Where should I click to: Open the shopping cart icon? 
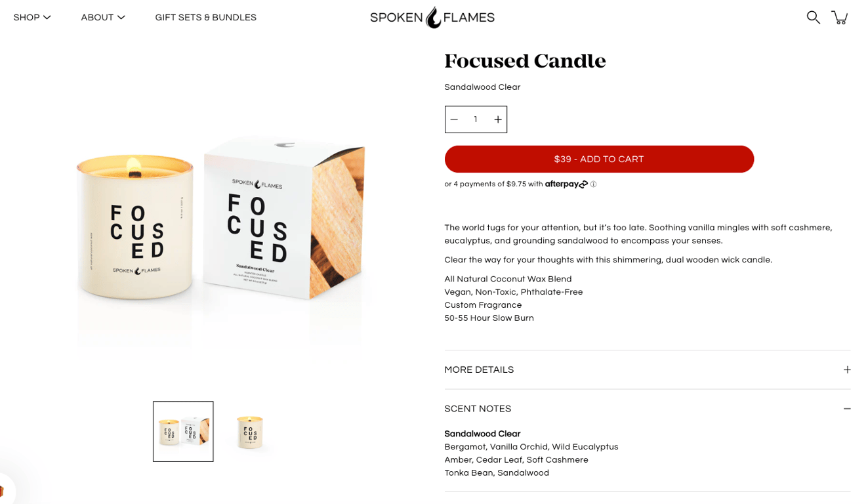tap(840, 17)
